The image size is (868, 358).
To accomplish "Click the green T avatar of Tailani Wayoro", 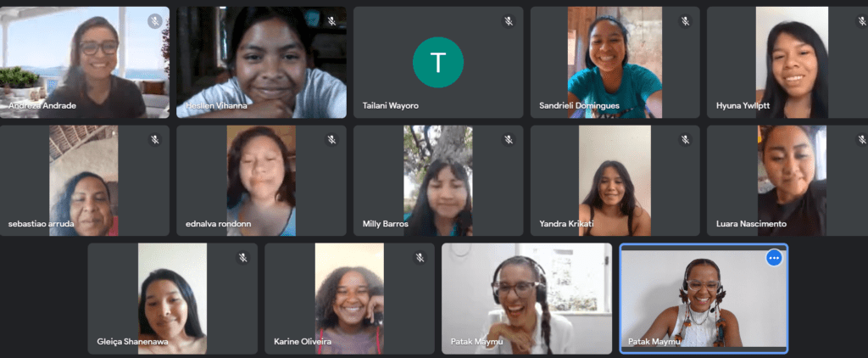I will [x=438, y=62].
